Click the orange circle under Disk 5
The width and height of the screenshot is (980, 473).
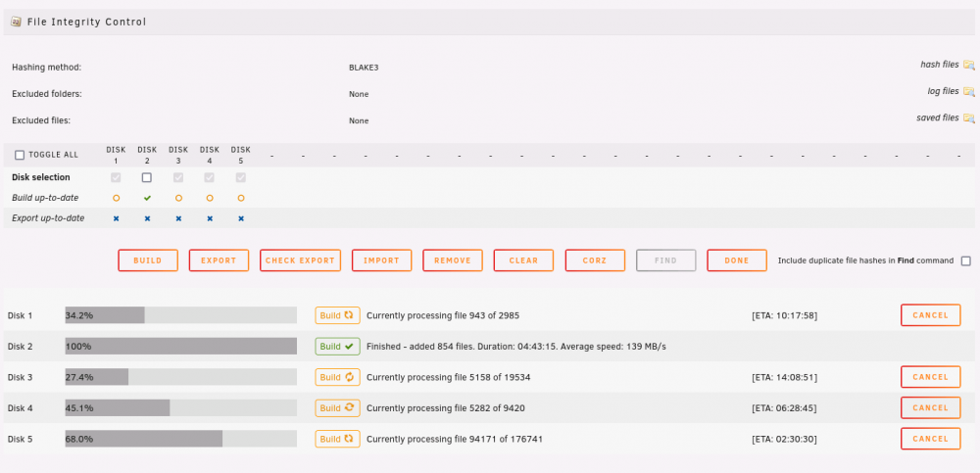pyautogui.click(x=241, y=198)
